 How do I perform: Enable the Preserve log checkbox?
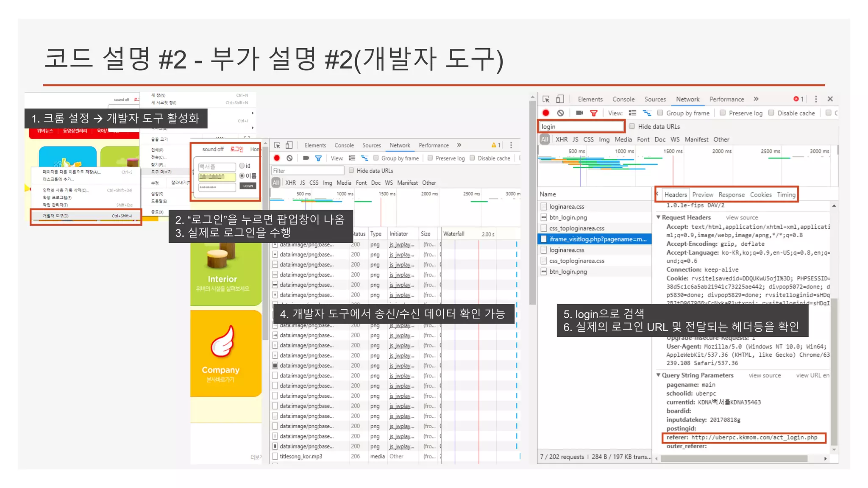coord(723,113)
